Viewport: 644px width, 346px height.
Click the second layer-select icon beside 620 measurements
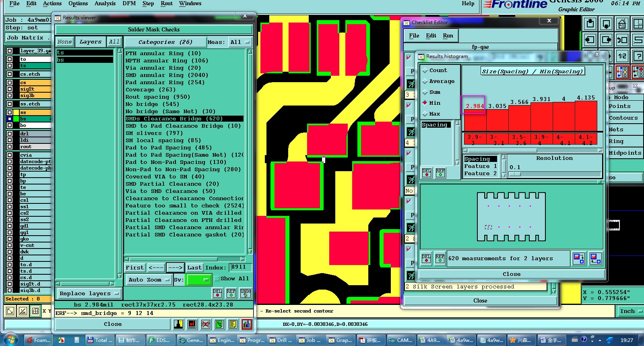point(595,258)
